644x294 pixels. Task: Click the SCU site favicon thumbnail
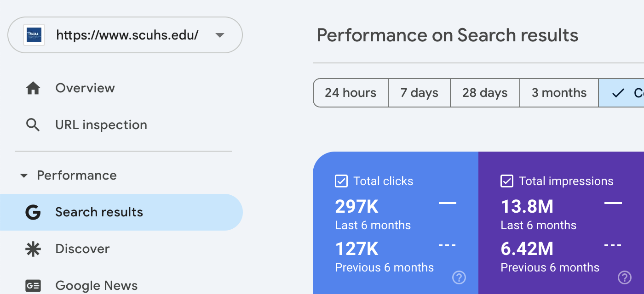click(34, 35)
